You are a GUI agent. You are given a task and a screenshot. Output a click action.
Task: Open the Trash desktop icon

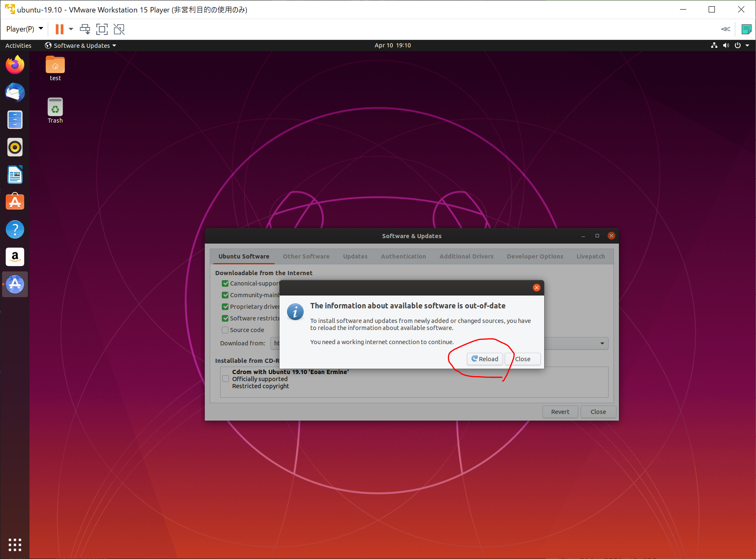(55, 111)
